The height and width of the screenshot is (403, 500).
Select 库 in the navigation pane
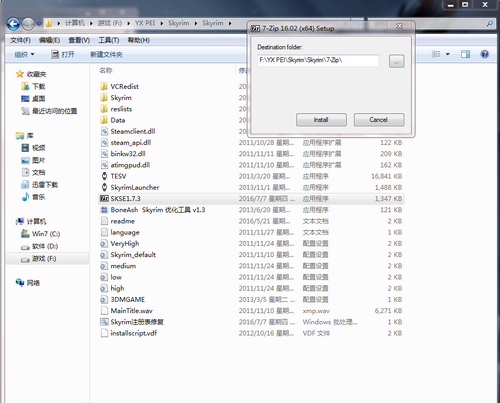(30, 136)
